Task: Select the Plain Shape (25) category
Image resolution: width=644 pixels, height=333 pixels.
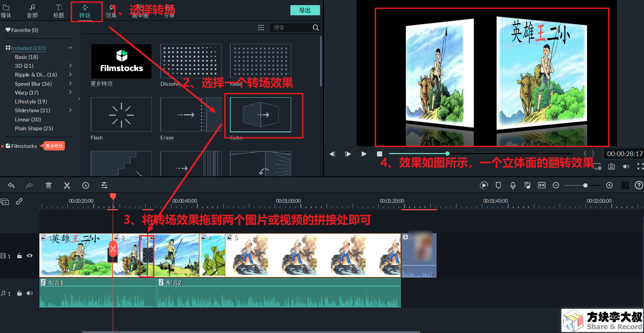Action: coord(34,128)
